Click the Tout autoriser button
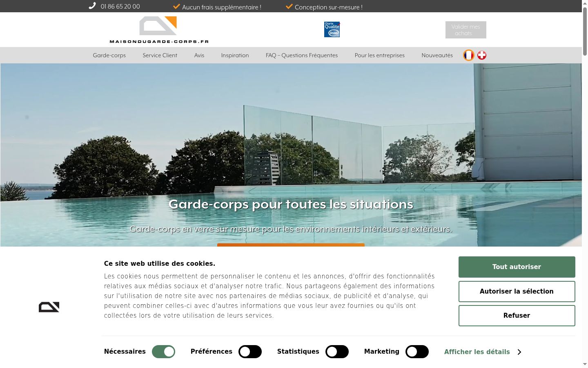This screenshot has height=368, width=588. 517,267
